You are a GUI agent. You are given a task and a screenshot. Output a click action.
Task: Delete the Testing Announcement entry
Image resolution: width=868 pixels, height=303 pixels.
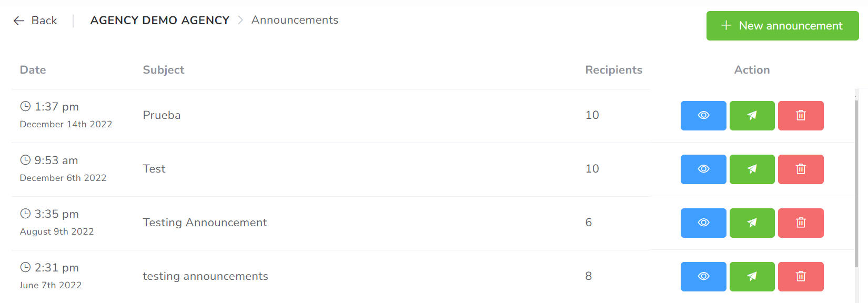801,223
